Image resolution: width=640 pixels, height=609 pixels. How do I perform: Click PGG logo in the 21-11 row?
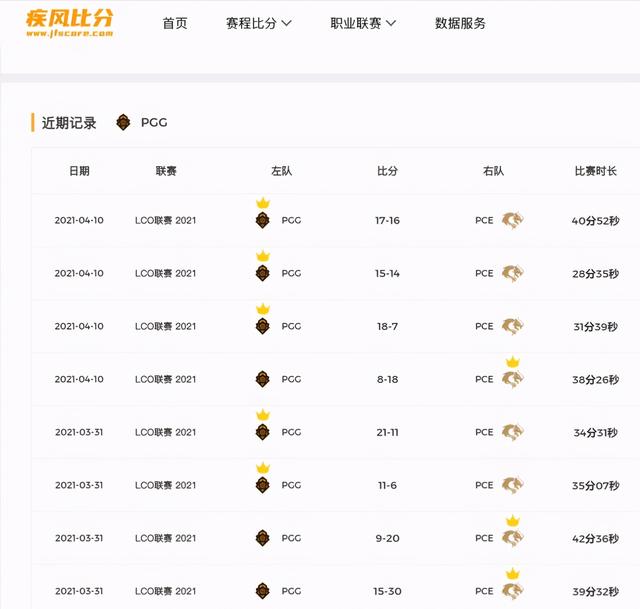click(x=262, y=432)
